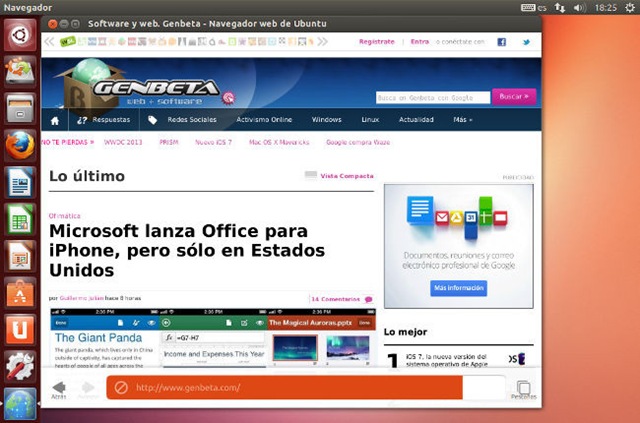This screenshot has width=640, height=423.
Task: Open Ubuntu Software Center from the launcher
Action: [20, 293]
